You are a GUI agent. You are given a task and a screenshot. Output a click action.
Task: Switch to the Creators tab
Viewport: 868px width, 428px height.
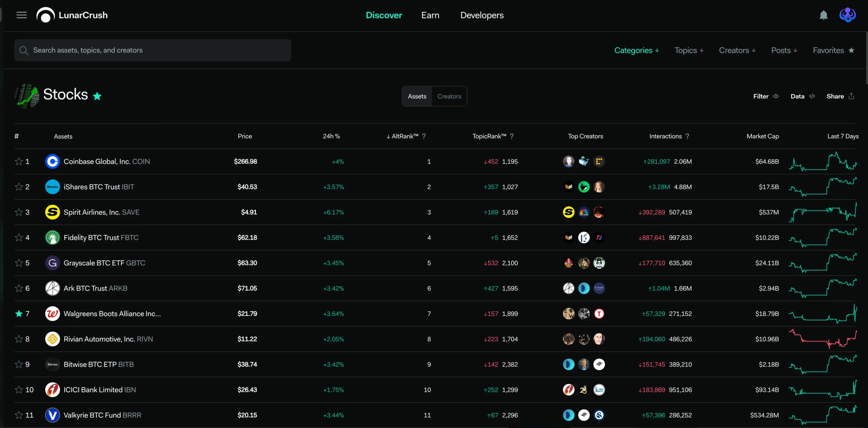pyautogui.click(x=449, y=96)
